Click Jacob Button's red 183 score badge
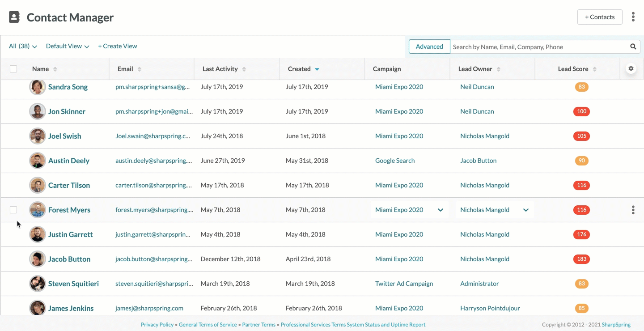Image resolution: width=644 pixels, height=331 pixels. tap(581, 259)
